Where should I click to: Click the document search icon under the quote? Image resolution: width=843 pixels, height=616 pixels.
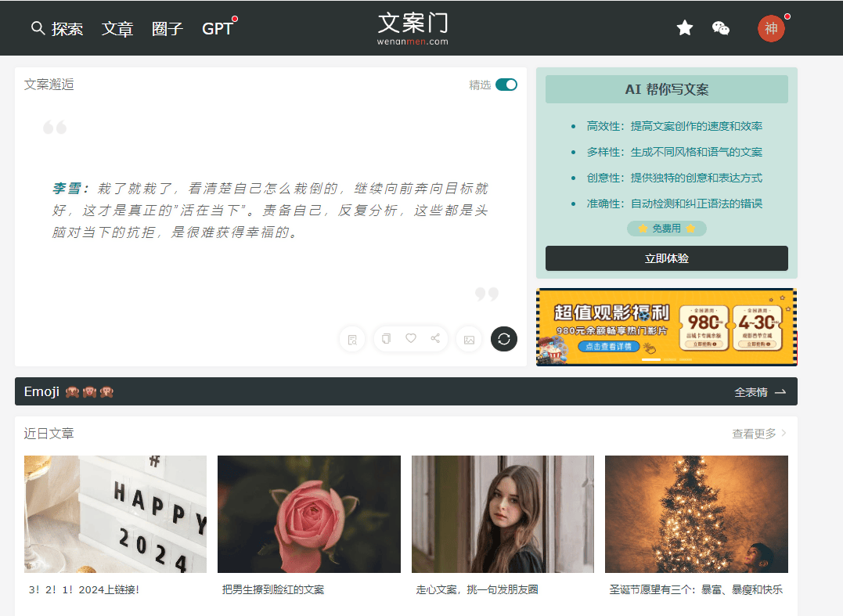click(352, 339)
